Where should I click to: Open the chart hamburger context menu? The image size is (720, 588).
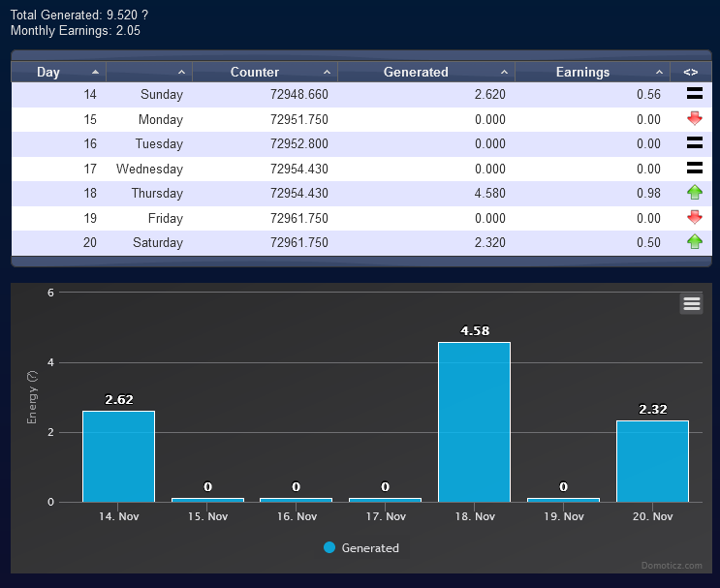[691, 303]
